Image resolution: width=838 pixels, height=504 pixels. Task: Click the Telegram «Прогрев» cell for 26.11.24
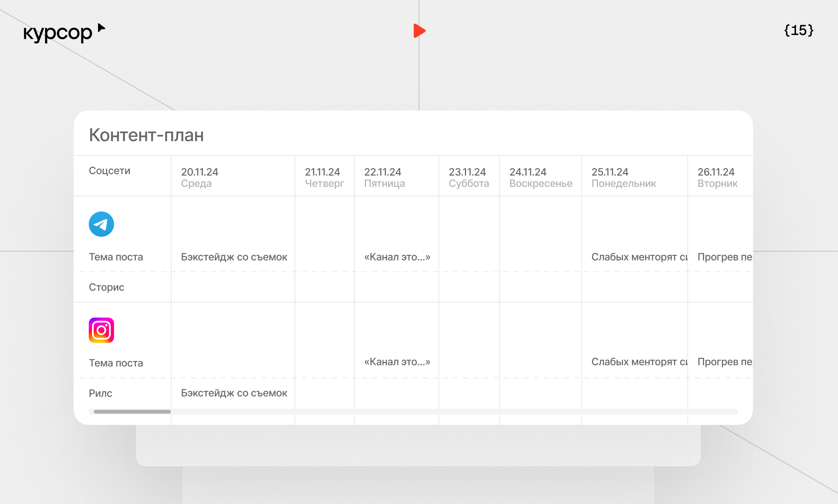[724, 257]
